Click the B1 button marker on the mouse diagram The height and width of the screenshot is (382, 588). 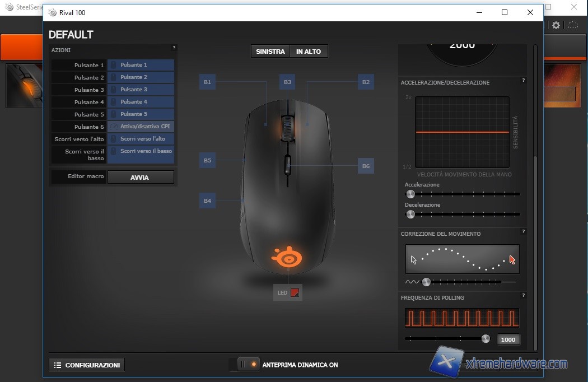[207, 82]
